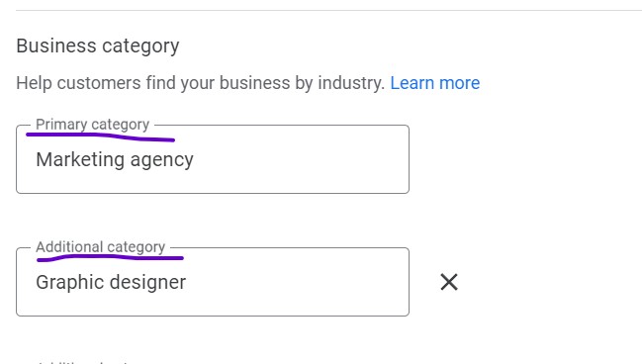Click the purple underline below Primary category
642x364 pixels.
[100, 136]
